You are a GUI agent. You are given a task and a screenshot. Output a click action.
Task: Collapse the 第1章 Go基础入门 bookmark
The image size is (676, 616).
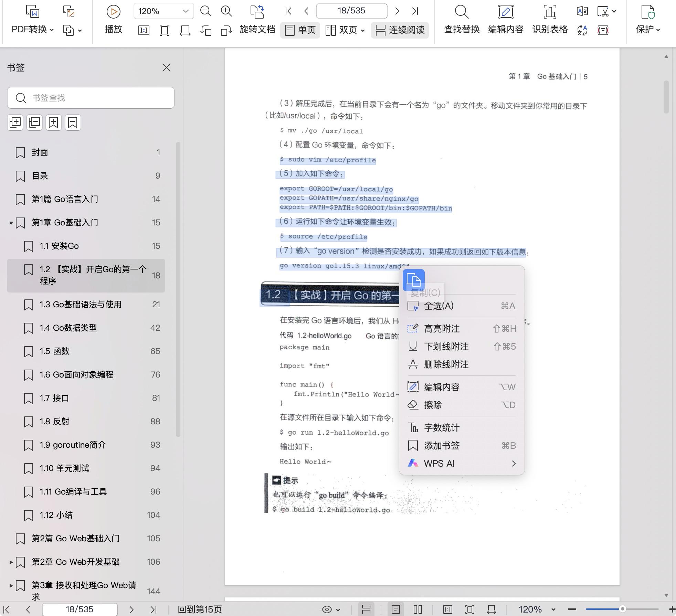[x=11, y=223]
